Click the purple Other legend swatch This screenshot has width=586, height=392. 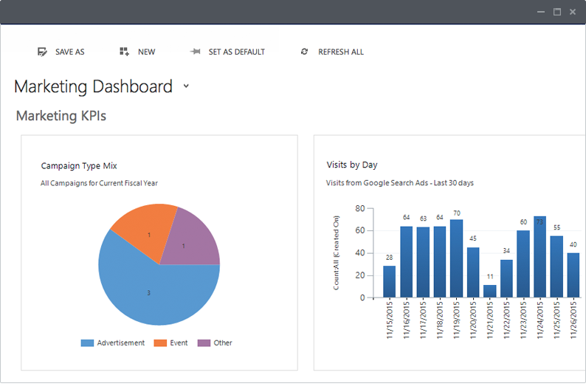(x=204, y=343)
